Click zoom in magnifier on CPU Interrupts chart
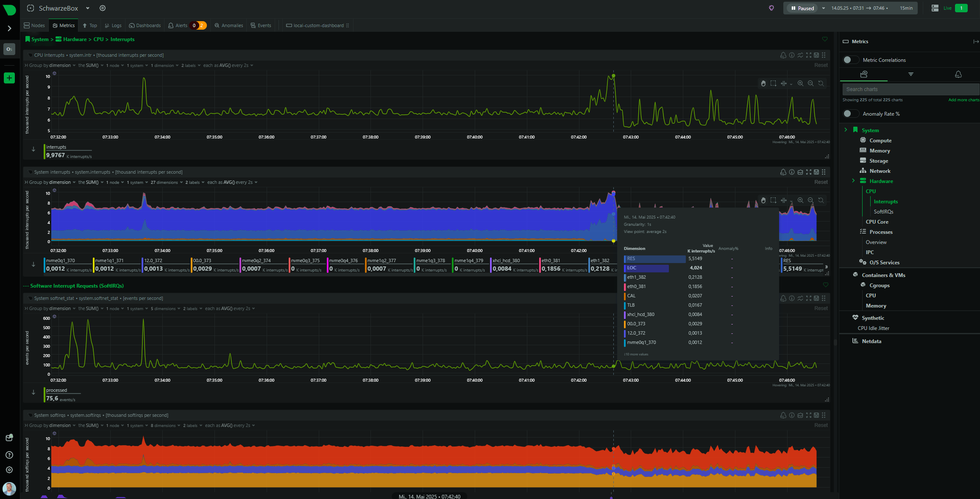 800,83
